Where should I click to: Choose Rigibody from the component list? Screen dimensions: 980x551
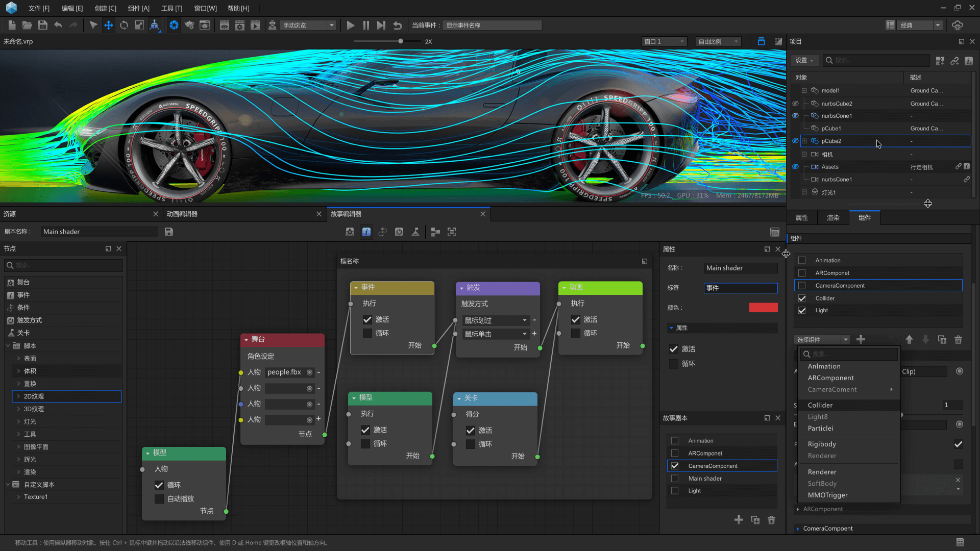click(x=822, y=444)
